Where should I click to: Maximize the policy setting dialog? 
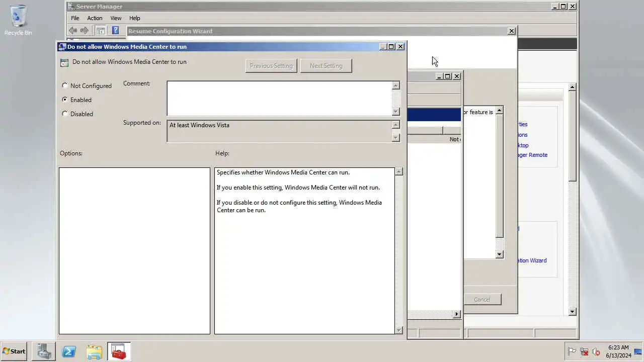391,47
